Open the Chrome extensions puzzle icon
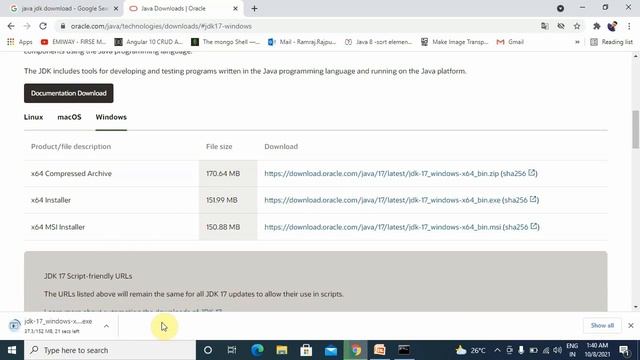The image size is (640, 360). coord(596,26)
